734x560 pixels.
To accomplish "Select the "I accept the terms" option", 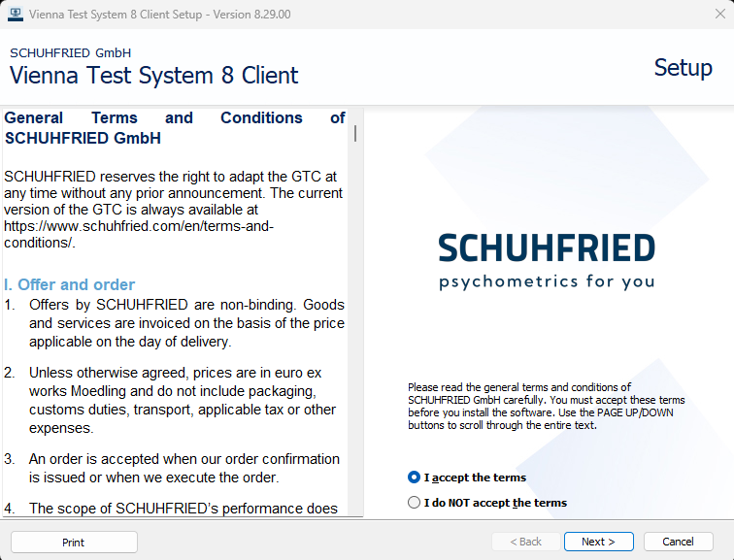I will pyautogui.click(x=415, y=478).
